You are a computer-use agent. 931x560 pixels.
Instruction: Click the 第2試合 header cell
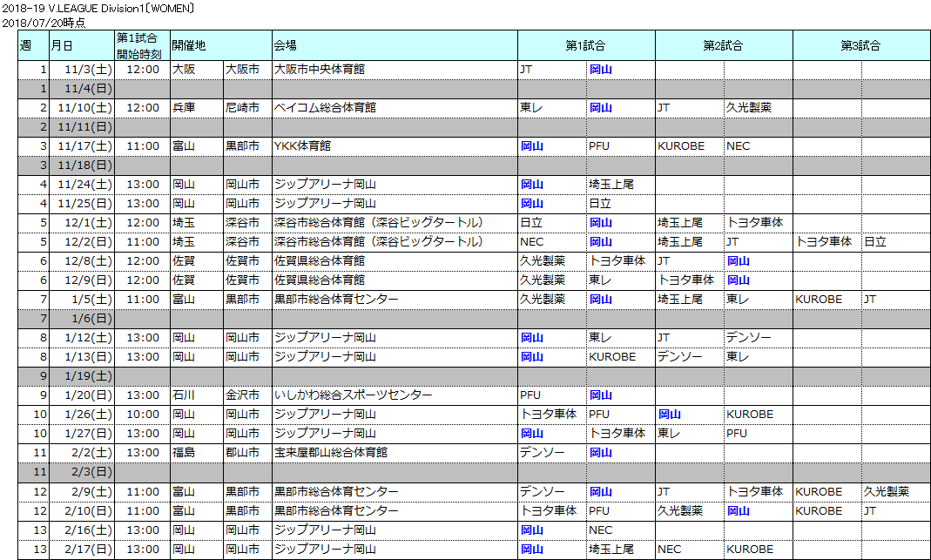pyautogui.click(x=723, y=45)
